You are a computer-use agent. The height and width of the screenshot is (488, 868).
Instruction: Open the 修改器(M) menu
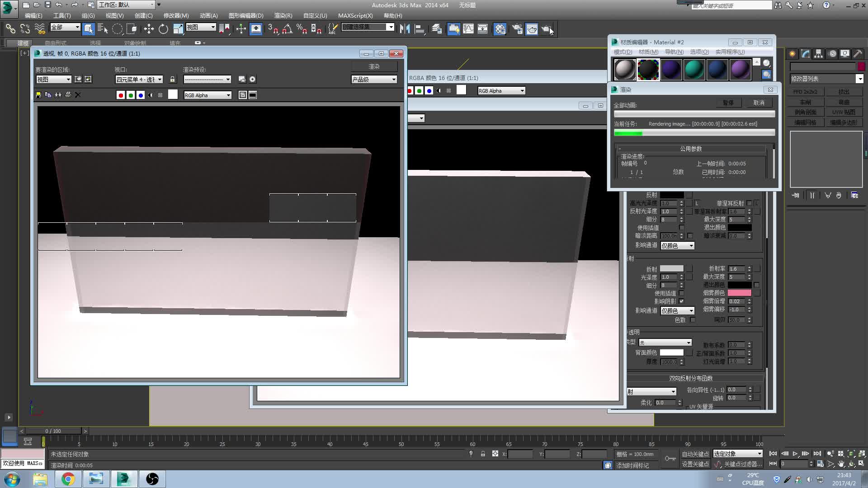point(176,15)
